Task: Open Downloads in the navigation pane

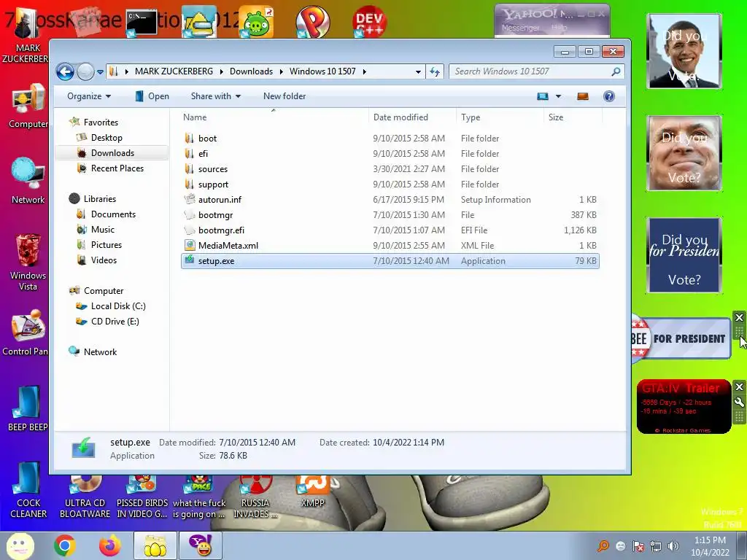Action: (x=112, y=153)
